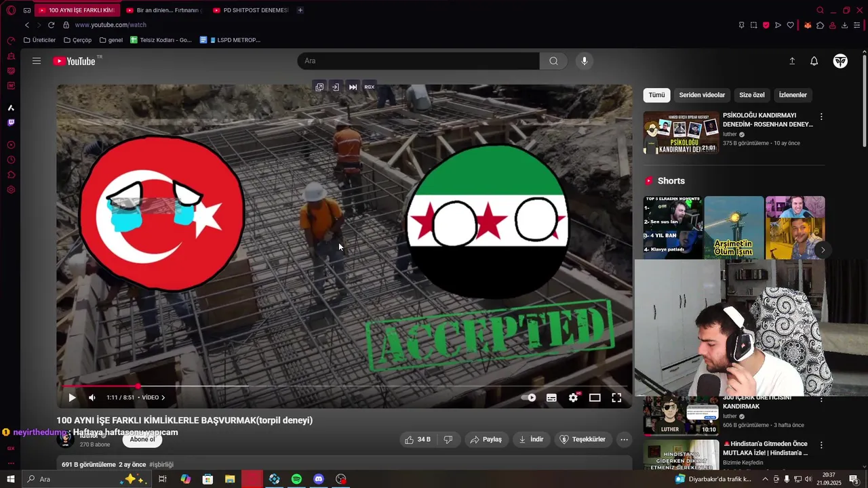Open options for PSİKOLOĞU KANDIRMAYI video
868x488 pixels.
click(821, 117)
